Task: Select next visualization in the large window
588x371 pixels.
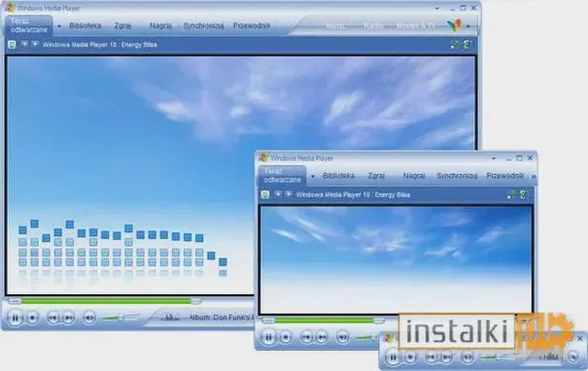Action: [x=35, y=45]
